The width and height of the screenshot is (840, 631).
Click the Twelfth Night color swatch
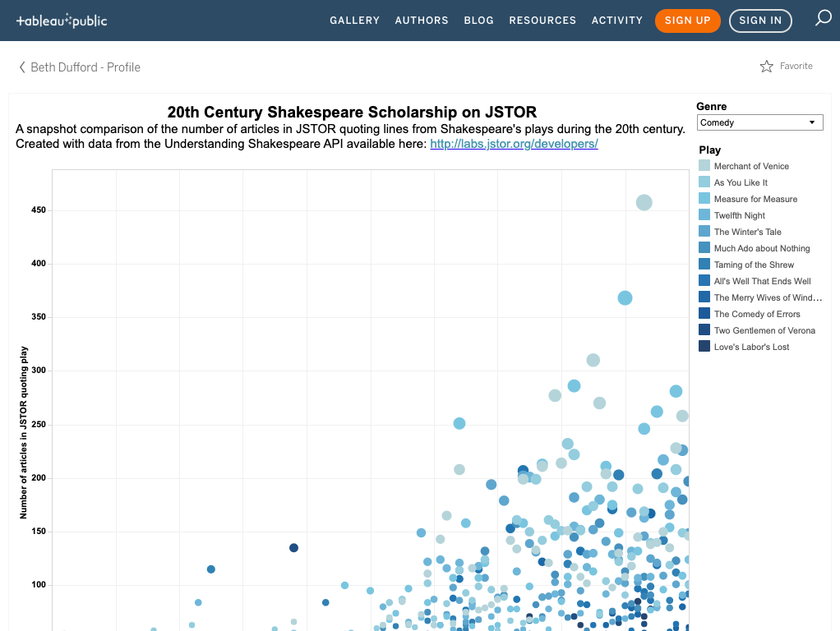(x=704, y=214)
